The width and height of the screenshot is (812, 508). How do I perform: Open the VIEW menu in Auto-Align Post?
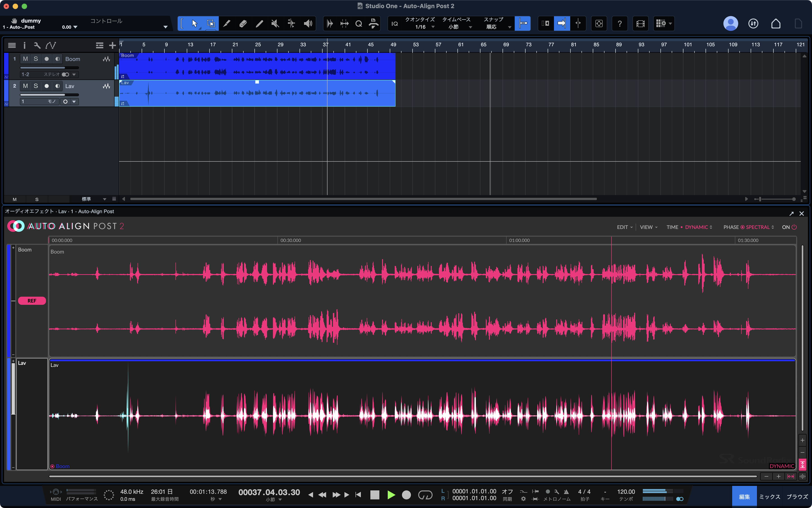click(648, 227)
